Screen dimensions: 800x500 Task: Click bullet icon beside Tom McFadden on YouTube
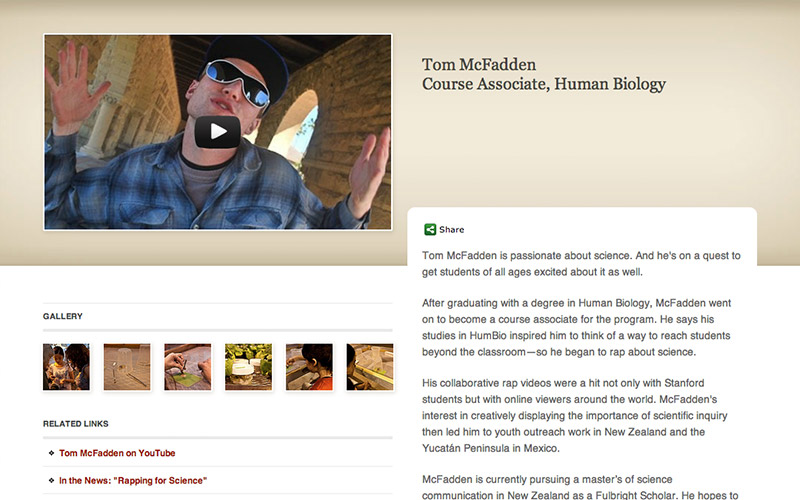point(52,453)
